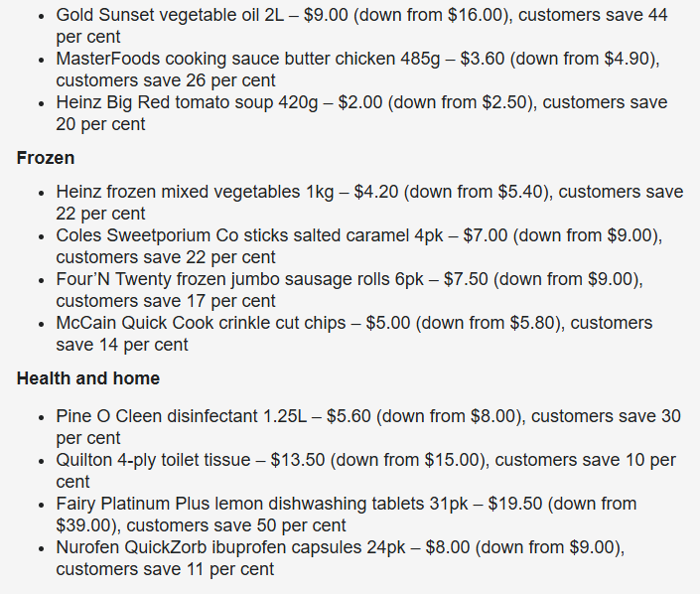Viewport: 700px width, 594px height.
Task: Select the Nurofen QuickZorb ibuprofen capsules entry
Action: click(341, 558)
